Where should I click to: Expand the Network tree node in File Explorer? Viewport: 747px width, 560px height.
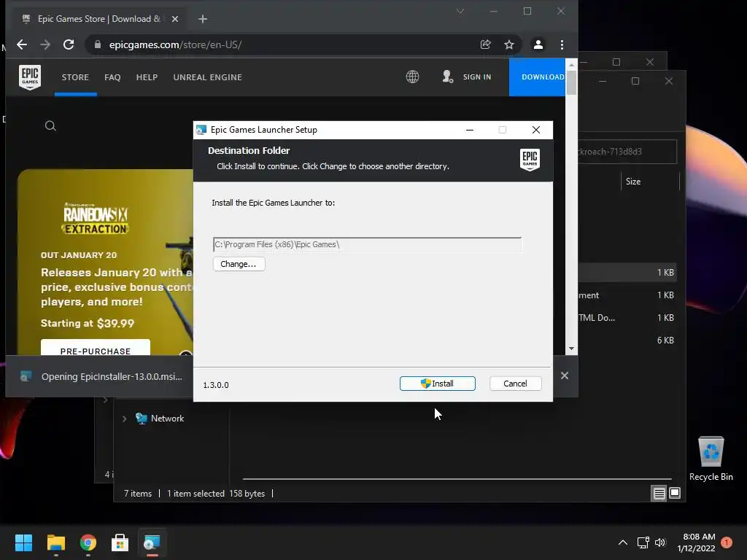pos(124,419)
